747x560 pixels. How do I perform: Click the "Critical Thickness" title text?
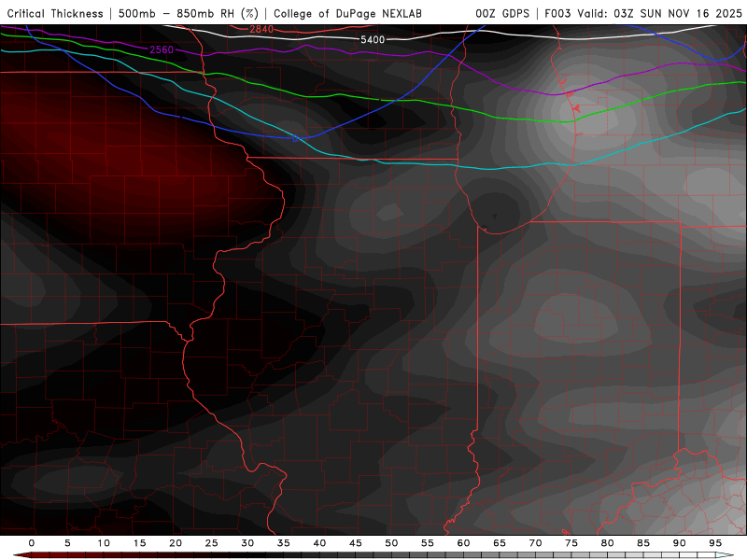(x=55, y=13)
